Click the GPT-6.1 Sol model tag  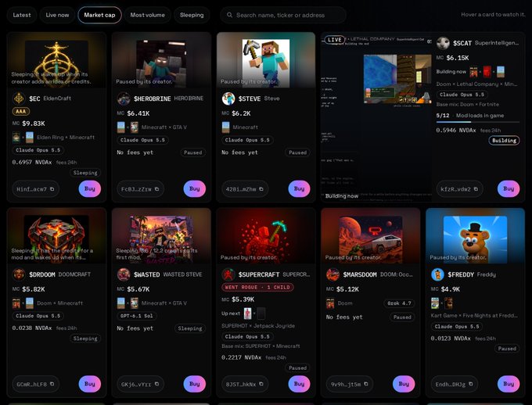point(136,316)
